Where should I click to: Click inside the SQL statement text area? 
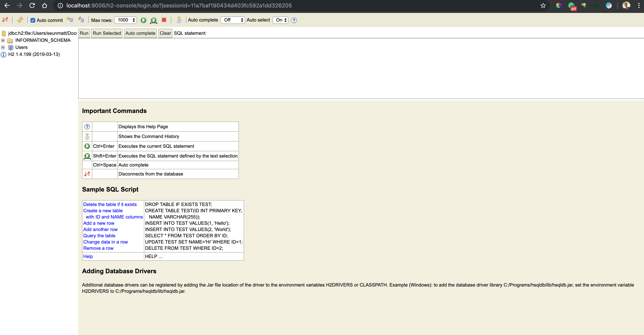tap(360, 68)
